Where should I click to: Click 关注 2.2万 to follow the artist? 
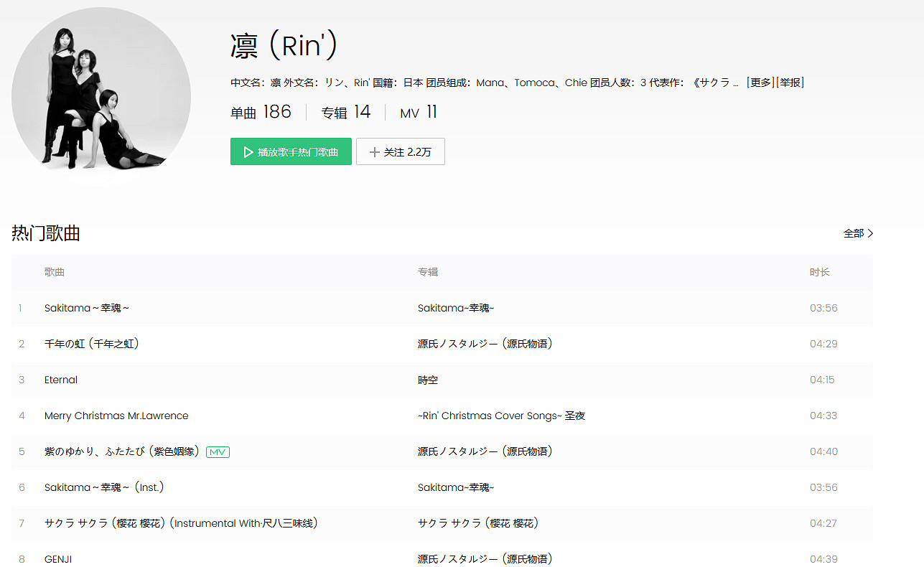pos(401,151)
